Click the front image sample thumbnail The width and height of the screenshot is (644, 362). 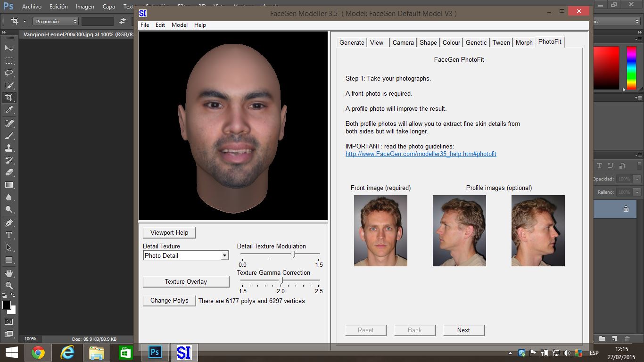[x=380, y=230]
